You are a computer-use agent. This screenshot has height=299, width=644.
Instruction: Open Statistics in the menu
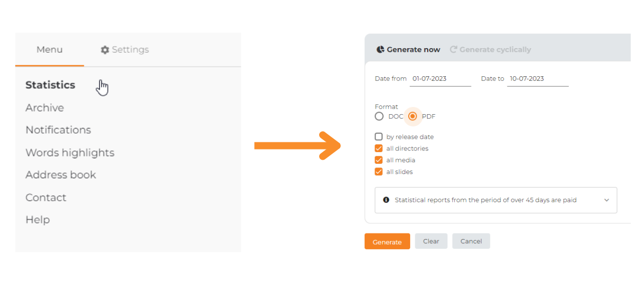tap(50, 85)
